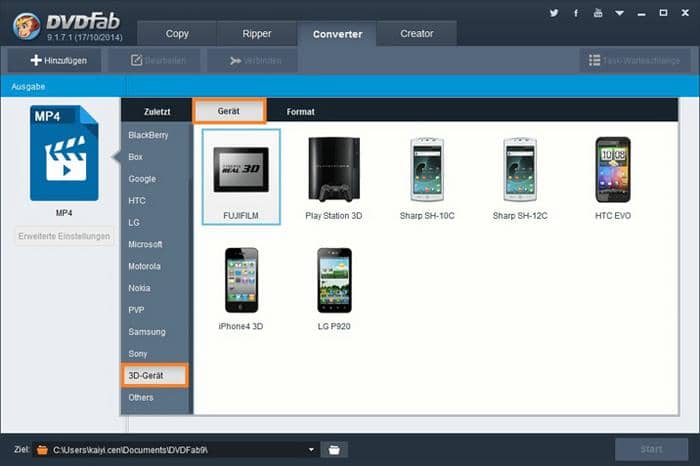Viewport: 700px width, 466px height.
Task: Switch to the Zuletzt tab
Action: (x=157, y=112)
